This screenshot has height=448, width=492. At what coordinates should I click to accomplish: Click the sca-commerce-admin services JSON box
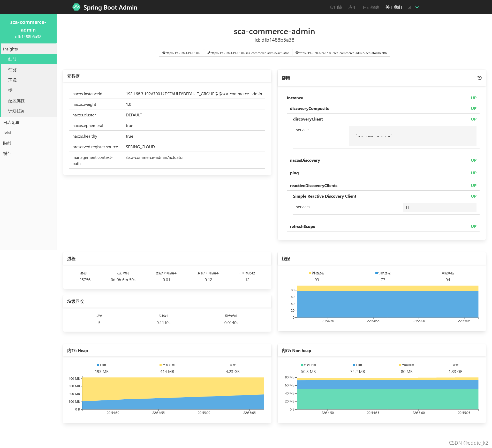pyautogui.click(x=413, y=136)
